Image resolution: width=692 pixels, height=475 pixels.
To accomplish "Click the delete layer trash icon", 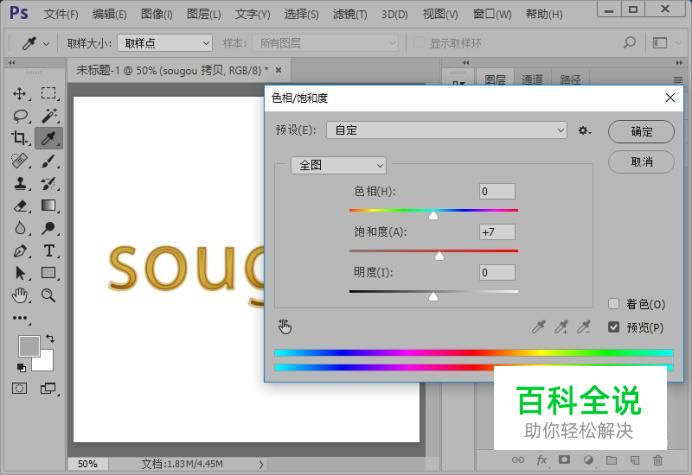I will tap(658, 460).
